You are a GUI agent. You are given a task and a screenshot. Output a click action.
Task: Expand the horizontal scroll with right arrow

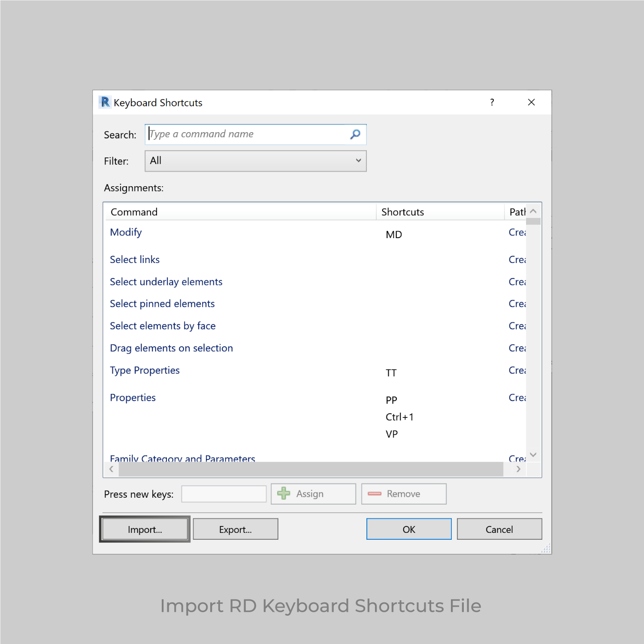(x=518, y=469)
